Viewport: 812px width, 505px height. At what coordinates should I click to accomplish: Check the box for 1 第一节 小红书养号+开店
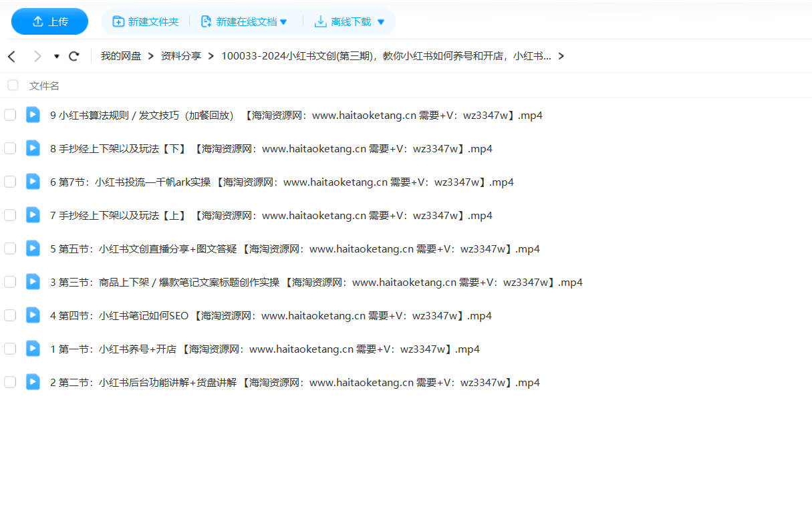(10, 349)
